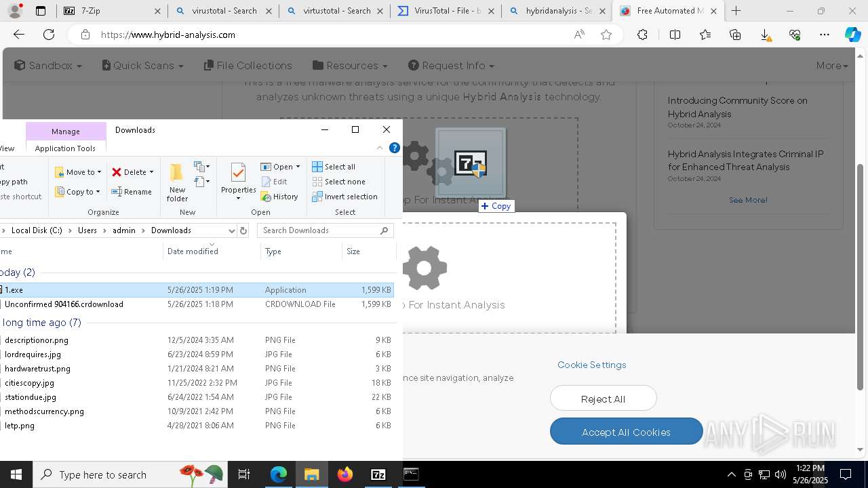Click the site info lock icon
This screenshot has height=488, width=868.
coord(85,35)
